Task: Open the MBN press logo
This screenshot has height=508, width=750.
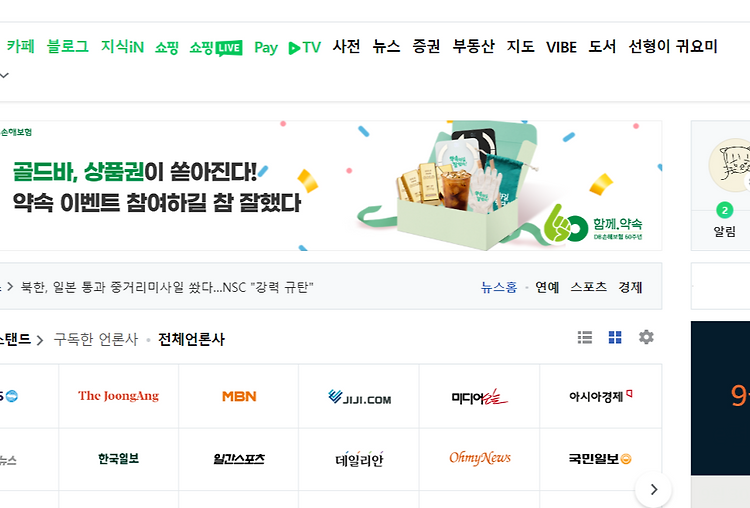Action: [239, 396]
